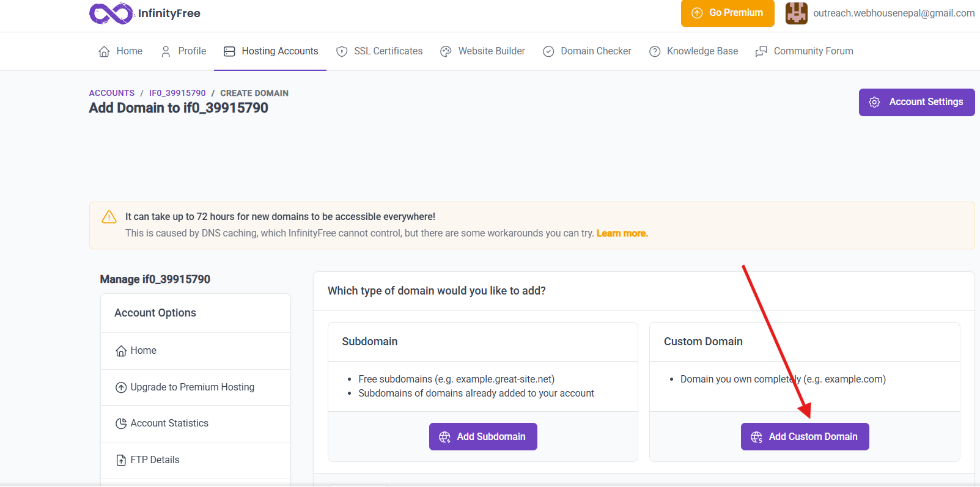Open the user avatar thumbnail

click(x=797, y=13)
